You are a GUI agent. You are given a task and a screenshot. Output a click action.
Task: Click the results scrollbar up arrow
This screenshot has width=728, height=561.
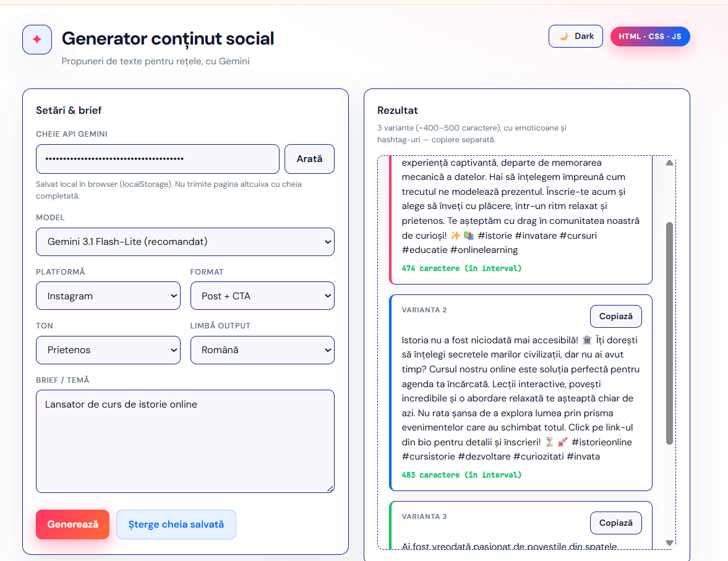pyautogui.click(x=669, y=163)
